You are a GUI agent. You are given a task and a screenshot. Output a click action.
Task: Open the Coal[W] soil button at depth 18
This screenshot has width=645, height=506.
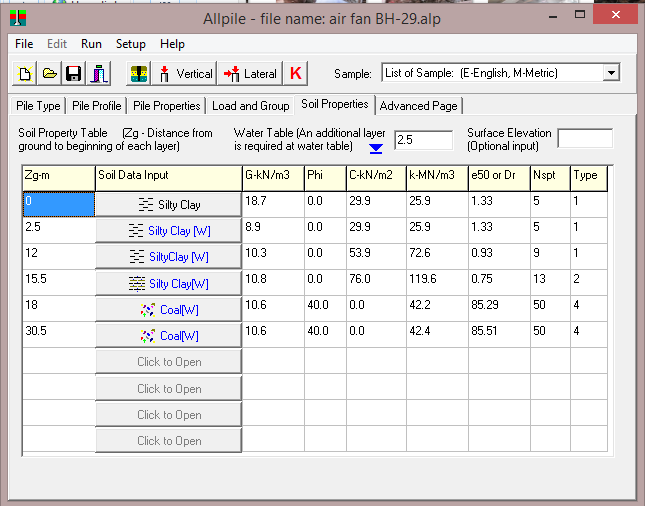pos(169,309)
